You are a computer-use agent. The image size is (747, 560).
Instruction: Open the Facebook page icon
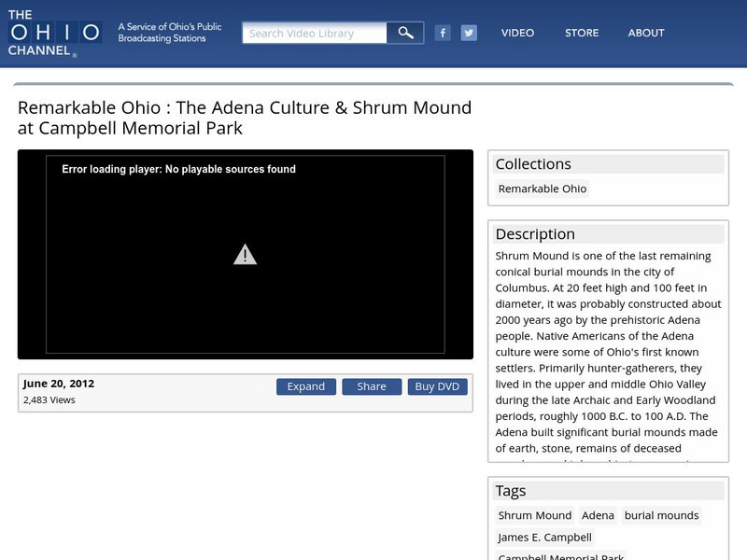coord(443,33)
